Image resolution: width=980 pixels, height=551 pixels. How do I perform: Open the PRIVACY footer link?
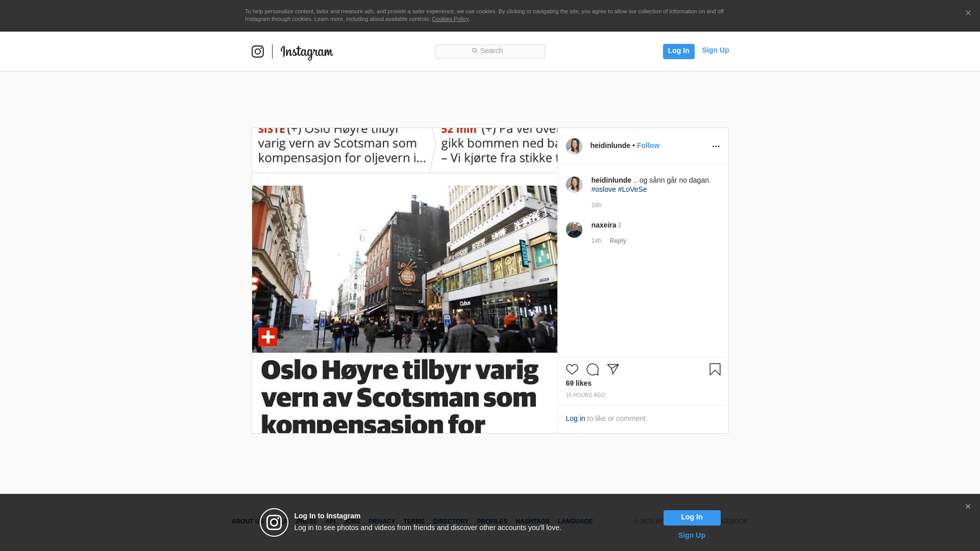(x=382, y=521)
